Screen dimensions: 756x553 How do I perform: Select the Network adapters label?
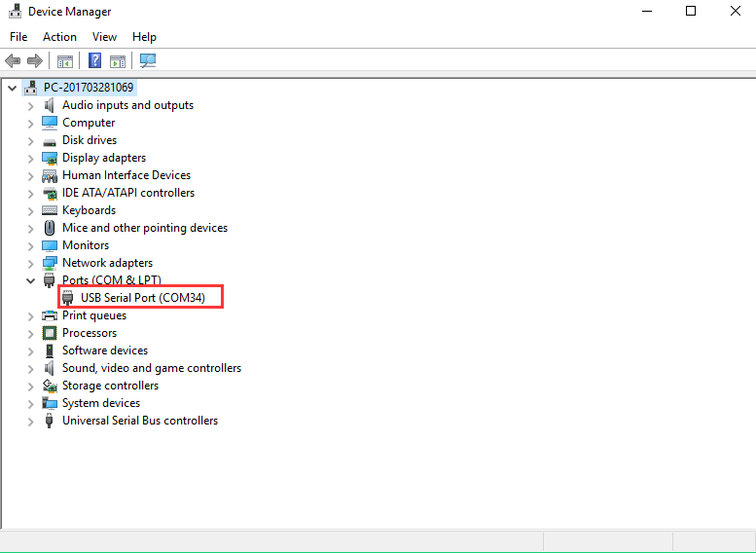pos(108,263)
